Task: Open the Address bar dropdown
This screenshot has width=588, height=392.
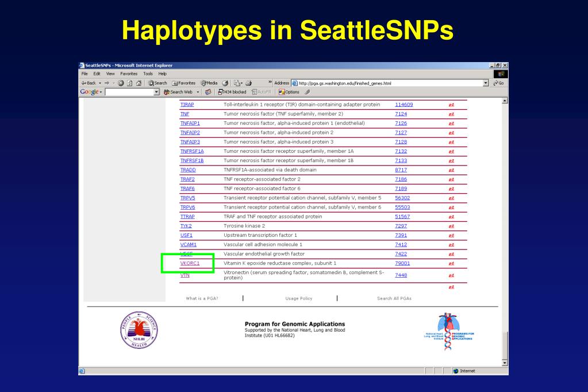Action: pyautogui.click(x=486, y=83)
